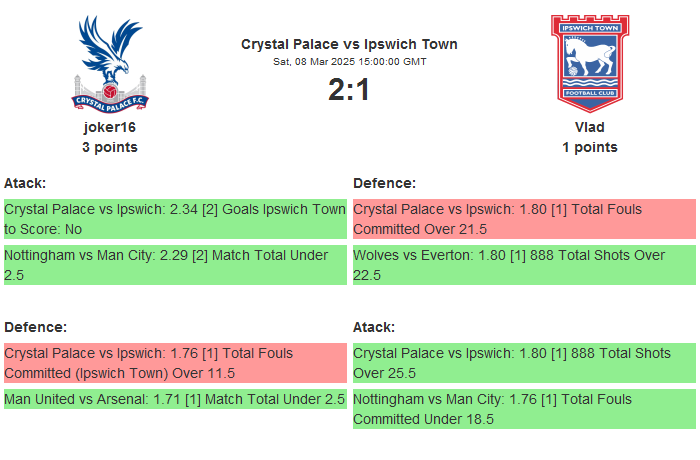The image size is (700, 460).
Task: Click the Ipswich Town club crest
Action: 590,62
